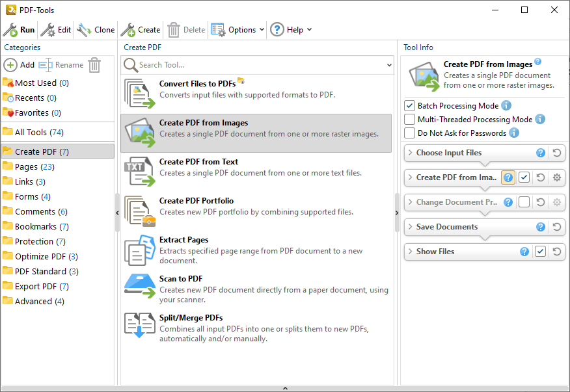The height and width of the screenshot is (392, 570).
Task: Reset the Choose Input Files step
Action: [x=556, y=153]
